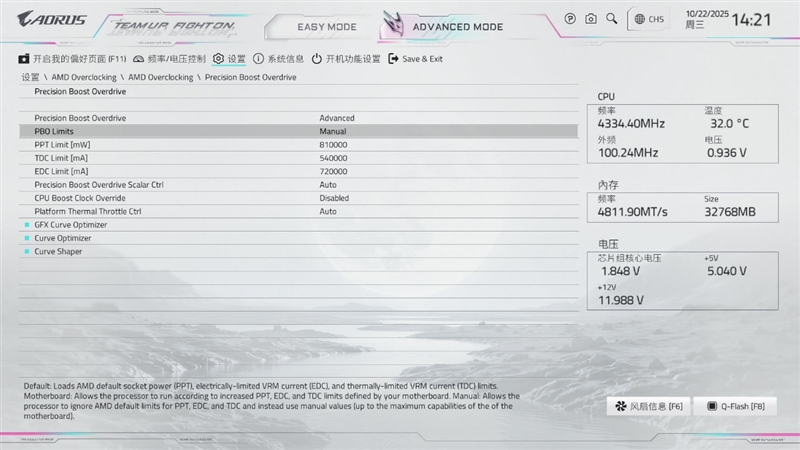Click the boot power icon
Viewport: 800px width, 450px height.
pos(317,59)
